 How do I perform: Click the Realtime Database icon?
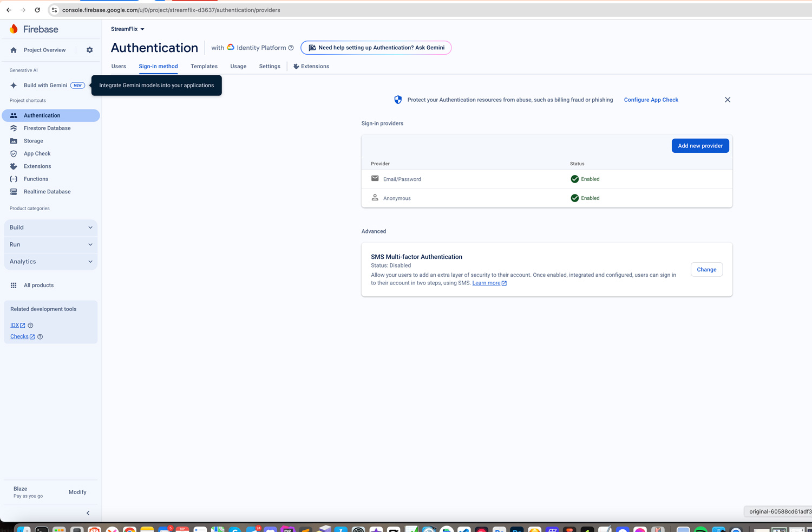(x=14, y=192)
